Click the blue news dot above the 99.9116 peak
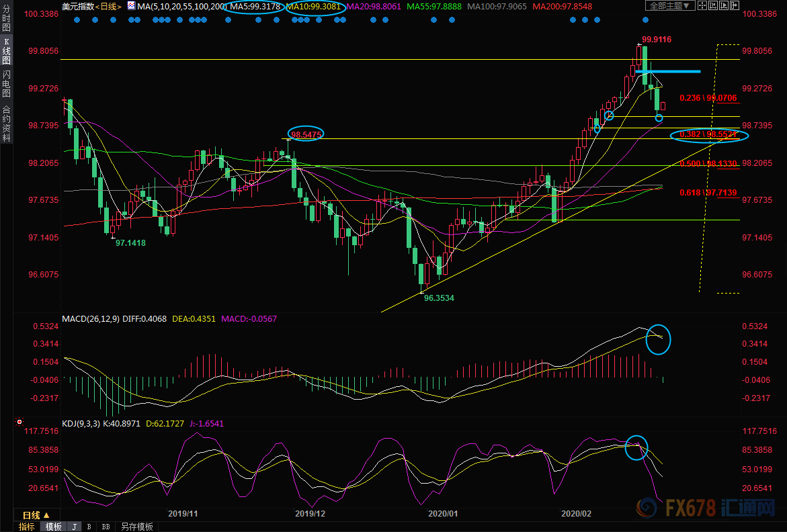787x532 pixels. tap(645, 20)
